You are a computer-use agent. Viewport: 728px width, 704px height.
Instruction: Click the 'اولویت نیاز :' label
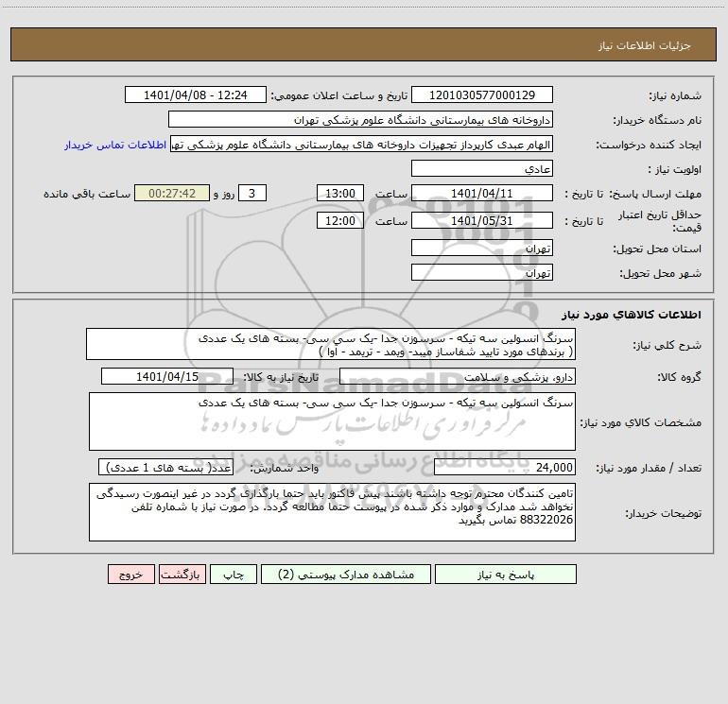click(675, 169)
